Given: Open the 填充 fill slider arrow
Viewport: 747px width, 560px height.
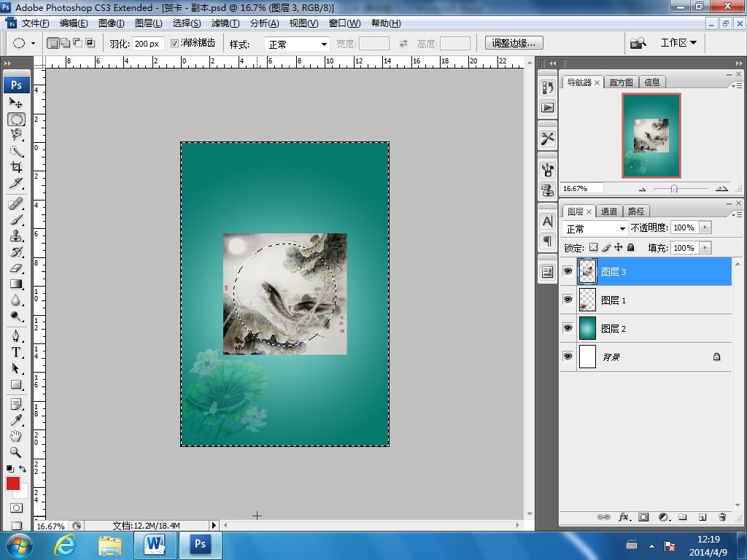Looking at the screenshot, I should pyautogui.click(x=705, y=248).
